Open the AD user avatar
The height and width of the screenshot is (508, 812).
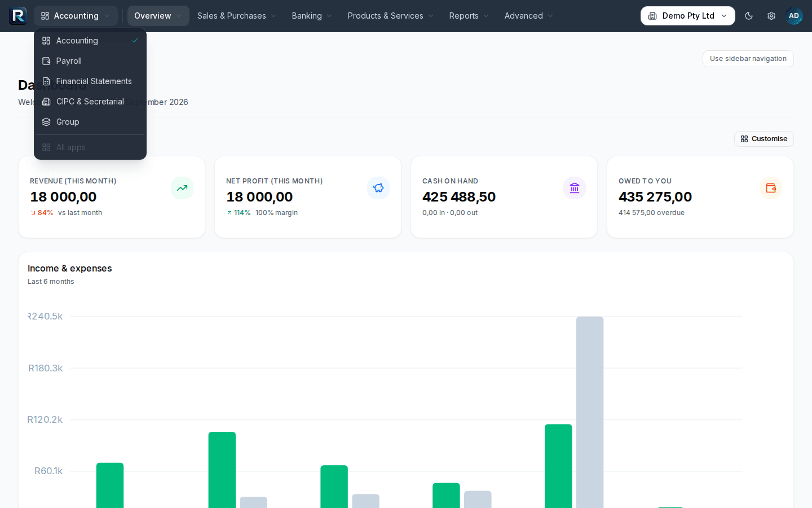794,16
